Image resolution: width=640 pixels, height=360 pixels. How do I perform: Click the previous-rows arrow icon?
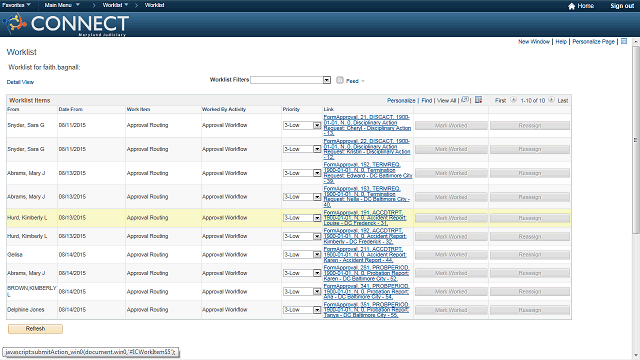[x=513, y=100]
